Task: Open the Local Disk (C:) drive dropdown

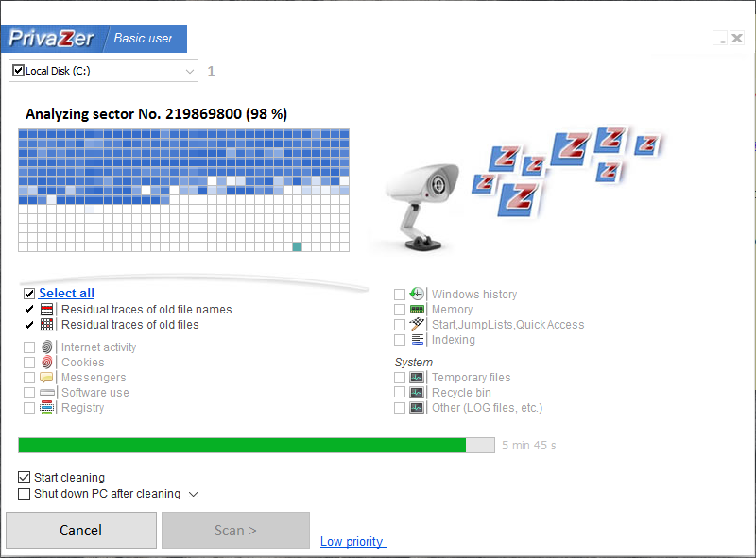Action: coord(190,72)
